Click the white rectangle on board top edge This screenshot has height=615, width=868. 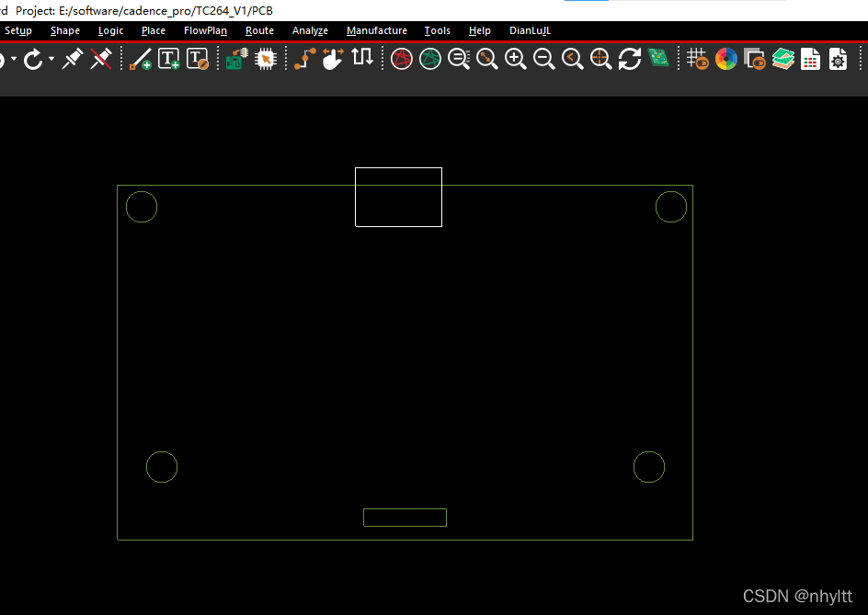tap(398, 197)
